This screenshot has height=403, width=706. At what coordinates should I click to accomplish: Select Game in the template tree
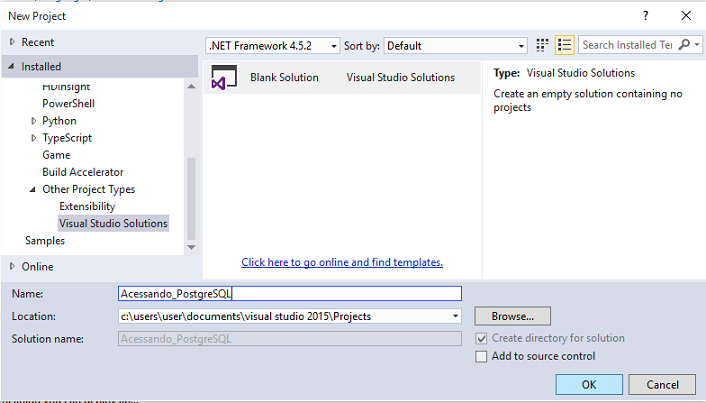point(56,155)
